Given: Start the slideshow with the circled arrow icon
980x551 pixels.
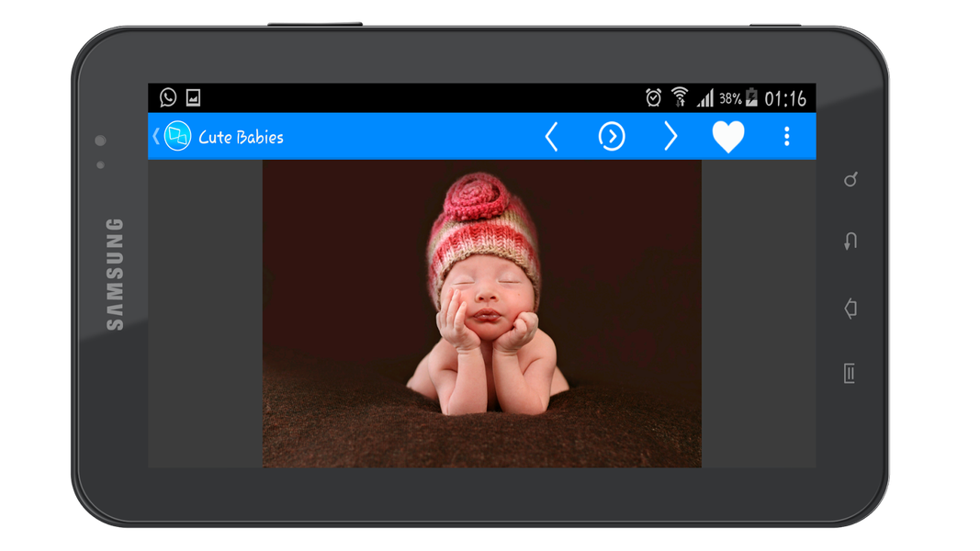Looking at the screenshot, I should pyautogui.click(x=612, y=137).
